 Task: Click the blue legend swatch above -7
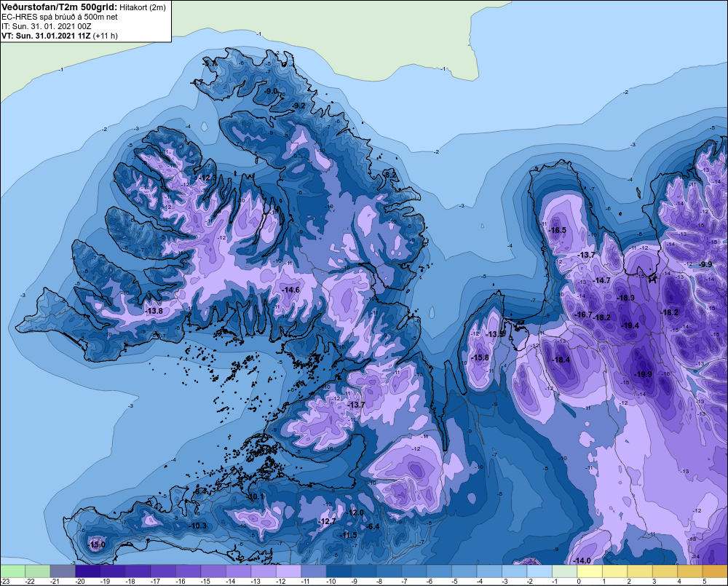click(x=414, y=571)
